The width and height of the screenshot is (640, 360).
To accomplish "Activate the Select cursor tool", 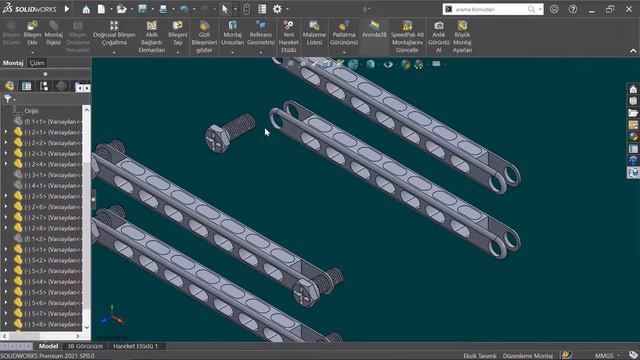I will [224, 9].
